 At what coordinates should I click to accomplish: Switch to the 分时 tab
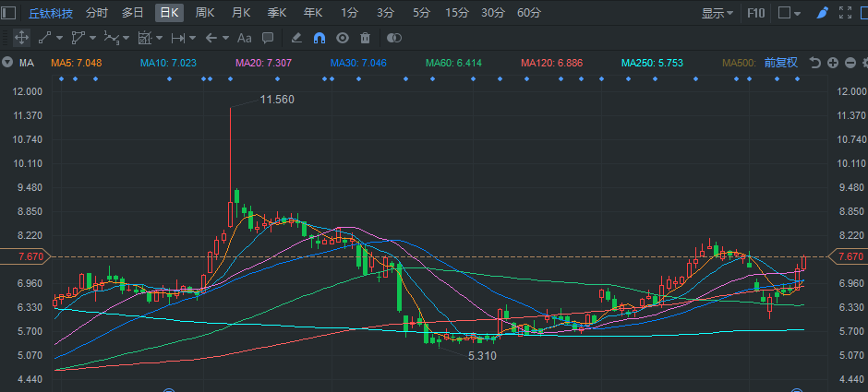pyautogui.click(x=97, y=13)
